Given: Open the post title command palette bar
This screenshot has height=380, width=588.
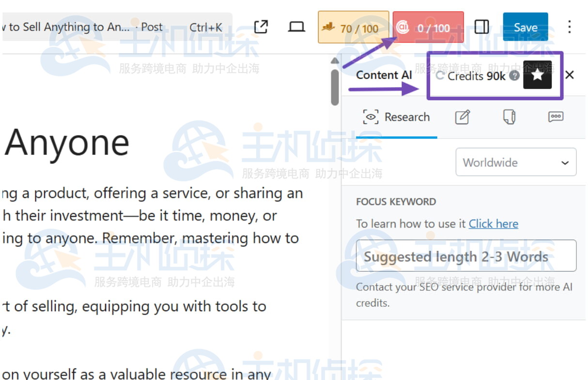Looking at the screenshot, I should tap(117, 27).
